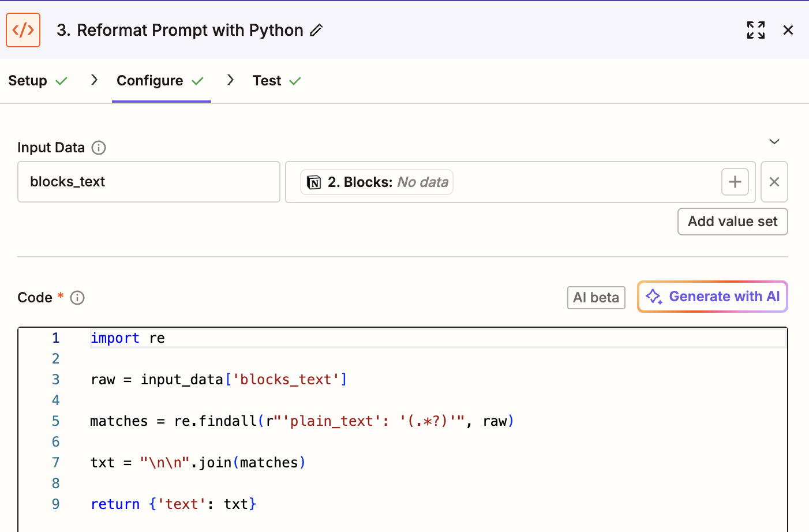
Task: Open the Code field info tooltip
Action: tap(77, 298)
